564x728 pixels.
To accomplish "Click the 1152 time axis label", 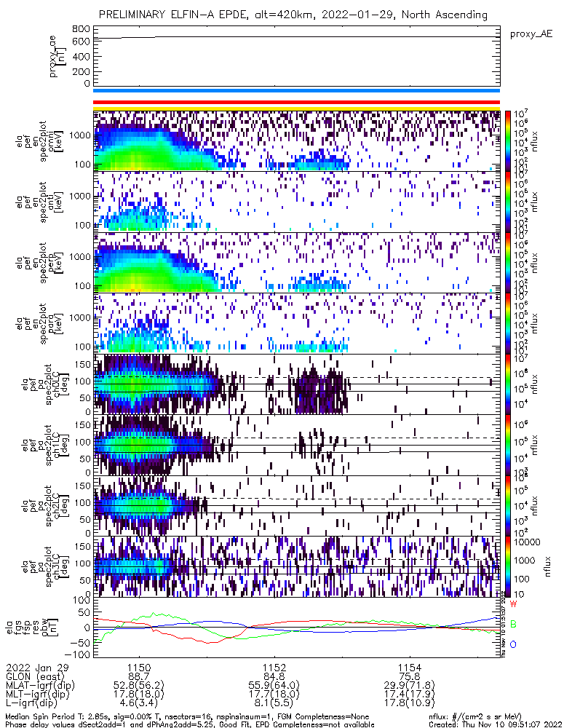I will (x=274, y=668).
